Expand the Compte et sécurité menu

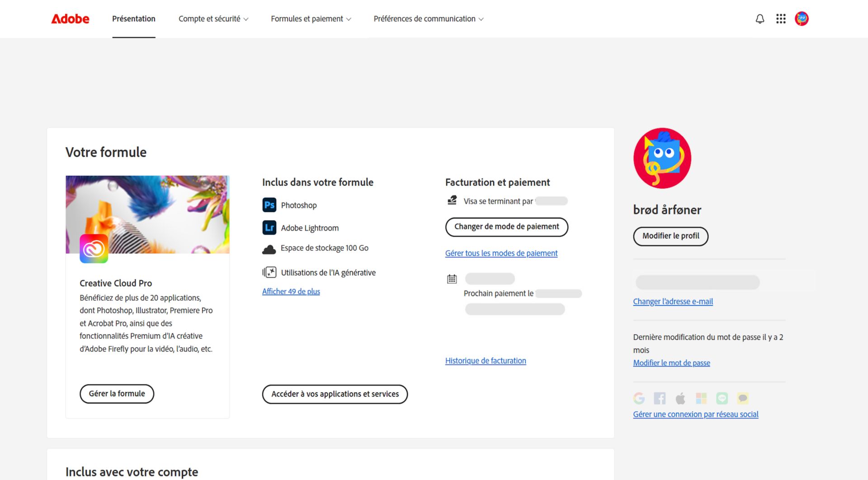pyautogui.click(x=213, y=19)
